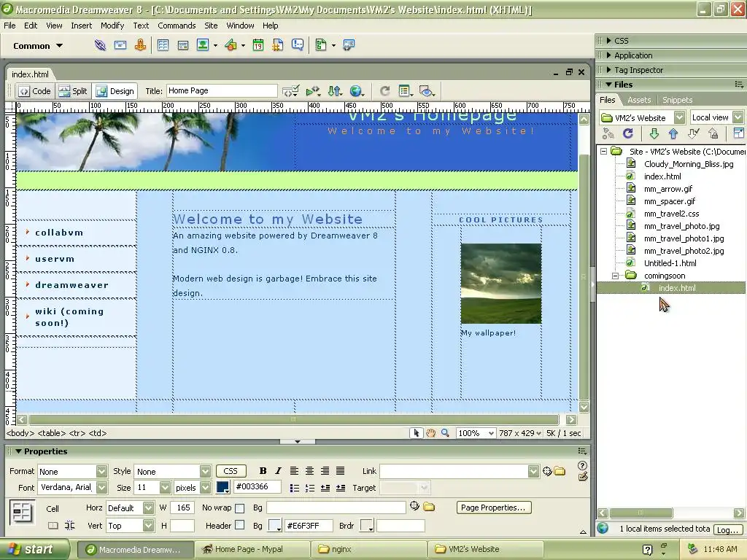Check Out files in Files panel
The width and height of the screenshot is (747, 560).
click(694, 134)
